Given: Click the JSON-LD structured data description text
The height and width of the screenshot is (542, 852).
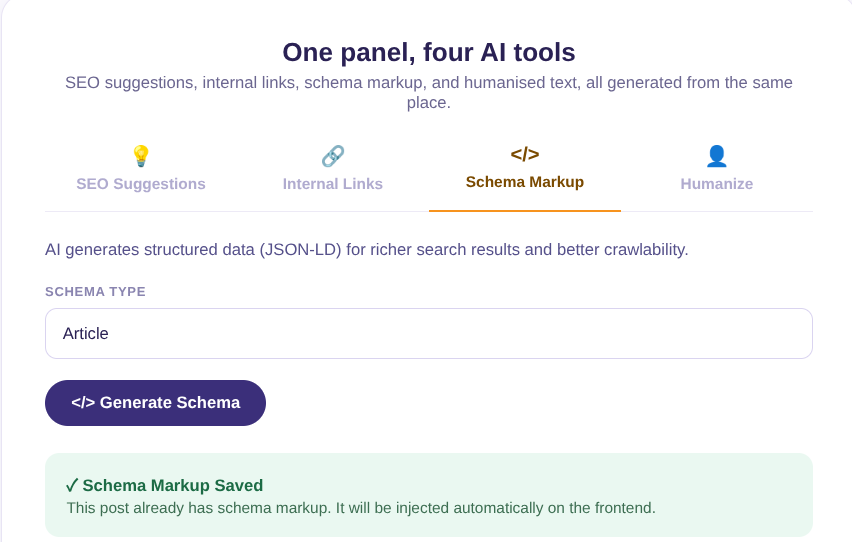Looking at the screenshot, I should click(x=367, y=250).
